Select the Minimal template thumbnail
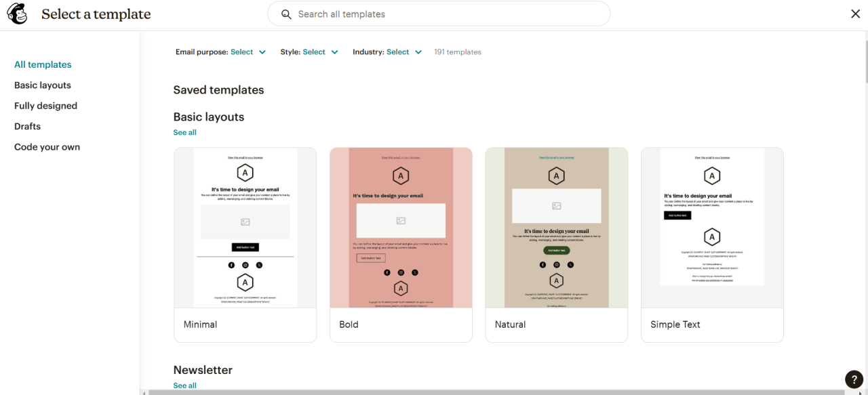The image size is (868, 395). [x=245, y=227]
